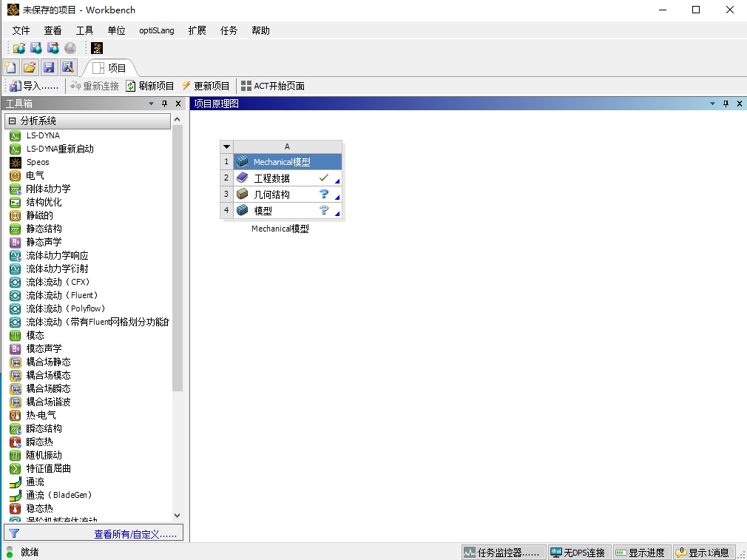The width and height of the screenshot is (747, 560).
Task: Toggle auto-hide pin on the 工具箱 panel
Action: 165,104
